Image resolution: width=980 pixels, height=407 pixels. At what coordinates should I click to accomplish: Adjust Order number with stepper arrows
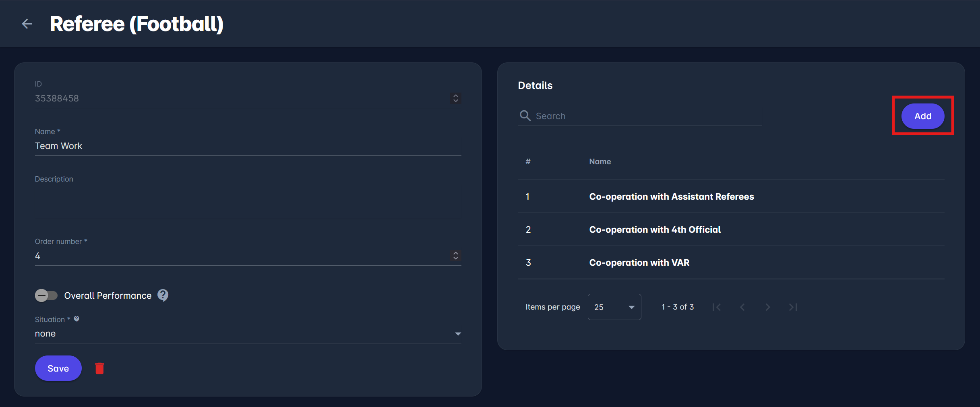click(456, 256)
